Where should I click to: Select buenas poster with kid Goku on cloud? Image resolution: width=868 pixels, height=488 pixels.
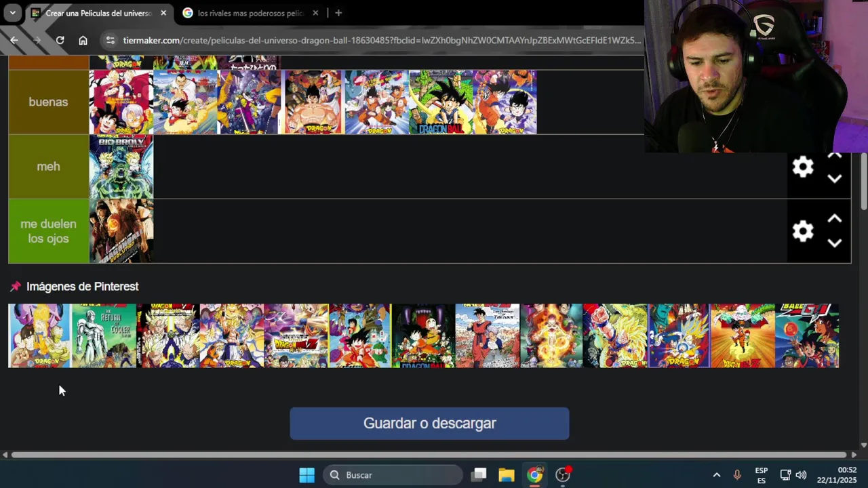pyautogui.click(x=185, y=102)
